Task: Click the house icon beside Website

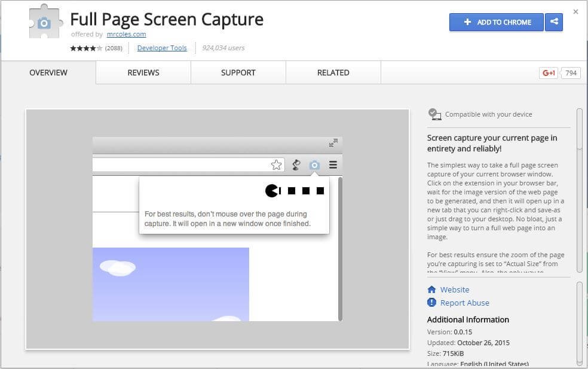Action: pos(431,289)
